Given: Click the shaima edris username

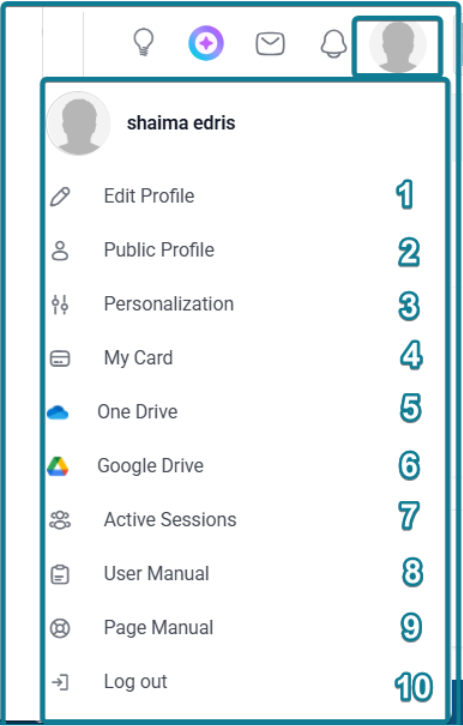Looking at the screenshot, I should click(181, 123).
